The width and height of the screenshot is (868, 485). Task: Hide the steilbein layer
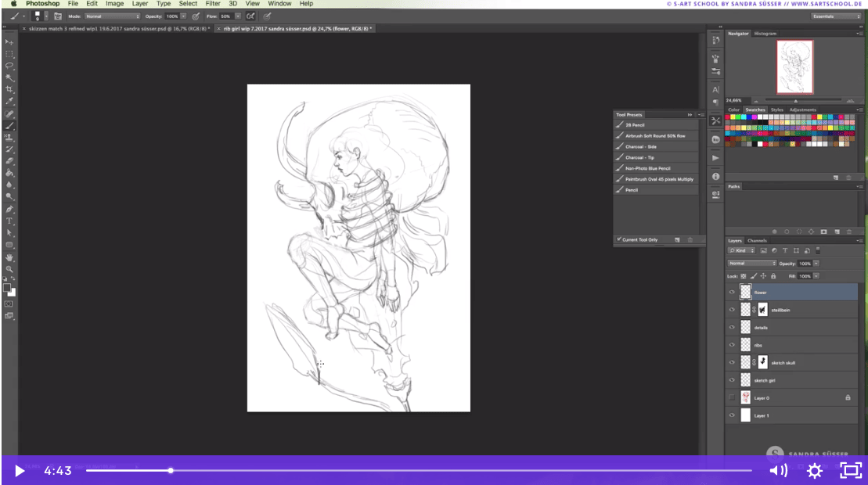(x=732, y=311)
